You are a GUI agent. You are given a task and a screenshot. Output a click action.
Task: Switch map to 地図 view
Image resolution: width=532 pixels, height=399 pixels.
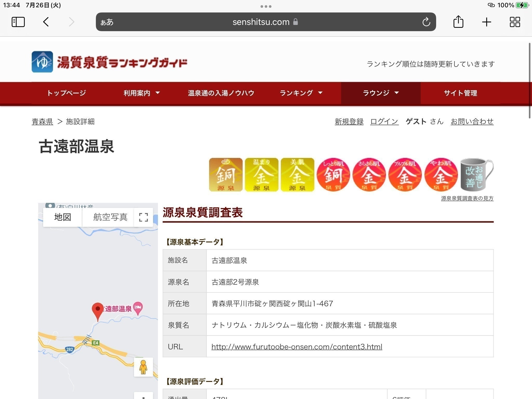63,217
